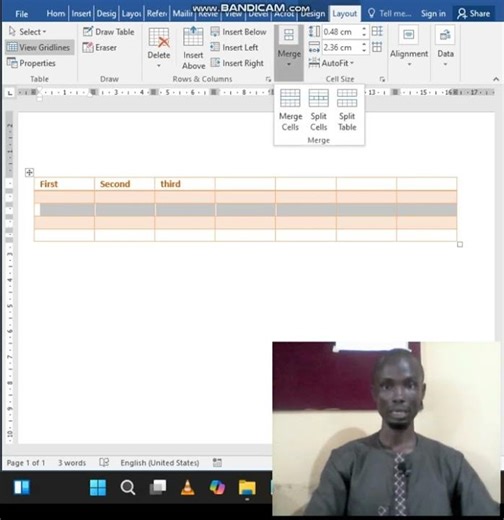504x520 pixels.
Task: Open the AutoFit dropdown
Action: click(x=331, y=63)
